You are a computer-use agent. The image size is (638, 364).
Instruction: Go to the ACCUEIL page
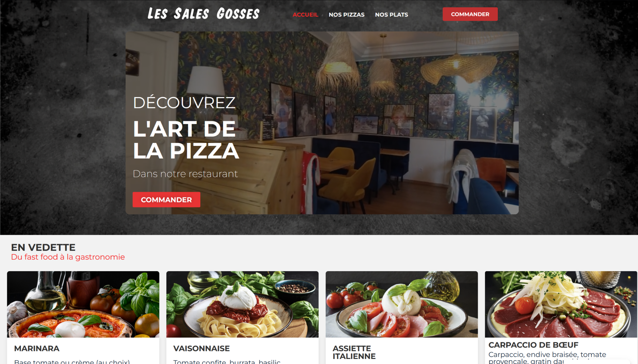click(x=305, y=15)
